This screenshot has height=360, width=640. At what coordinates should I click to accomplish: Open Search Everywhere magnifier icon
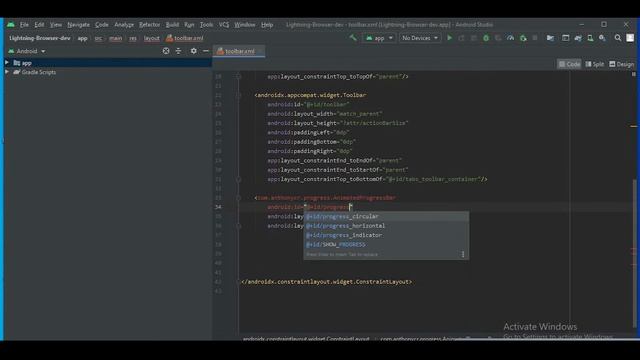pos(618,38)
